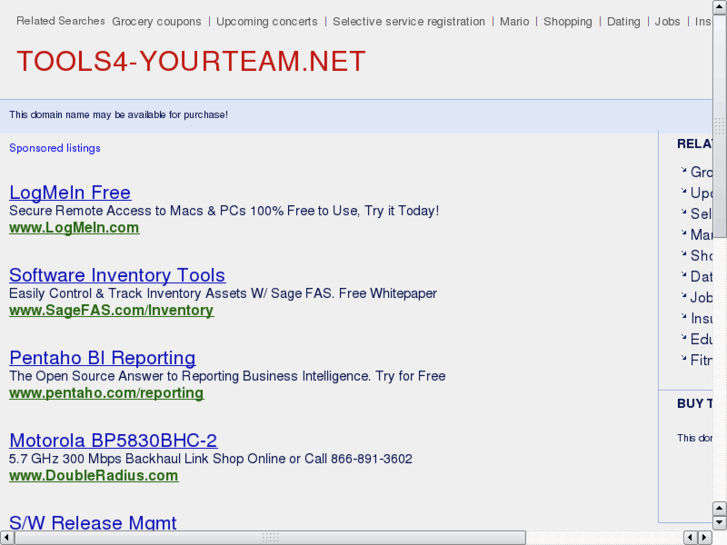The width and height of the screenshot is (727, 545).
Task: Click Related Searches label in header
Action: tap(60, 21)
